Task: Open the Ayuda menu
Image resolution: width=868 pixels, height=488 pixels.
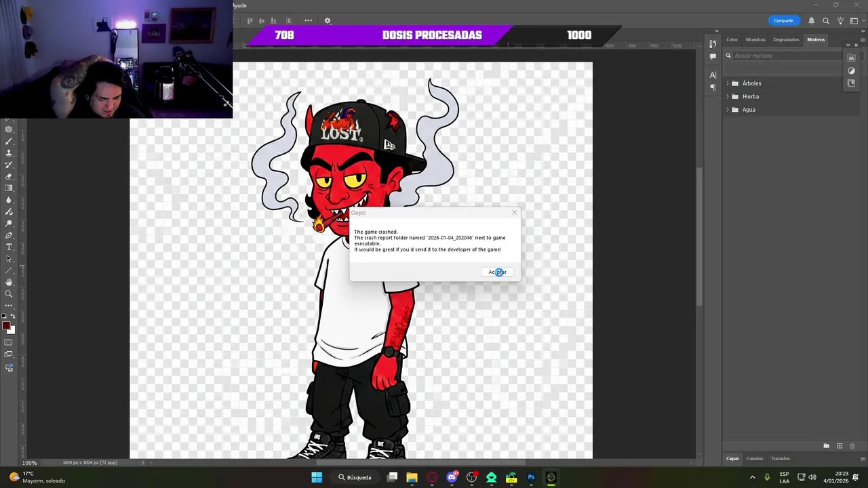Action: tap(239, 5)
